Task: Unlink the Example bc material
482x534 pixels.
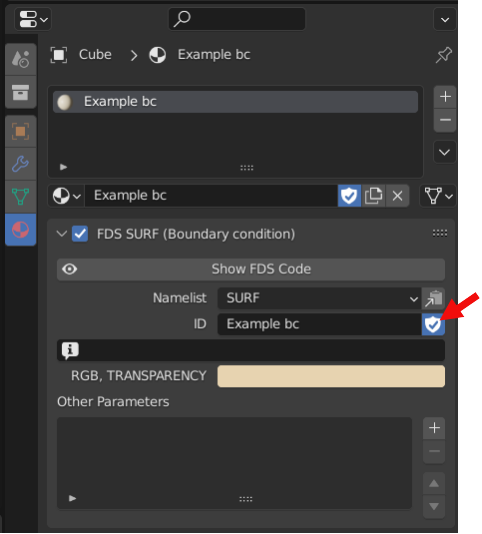Action: 397,196
